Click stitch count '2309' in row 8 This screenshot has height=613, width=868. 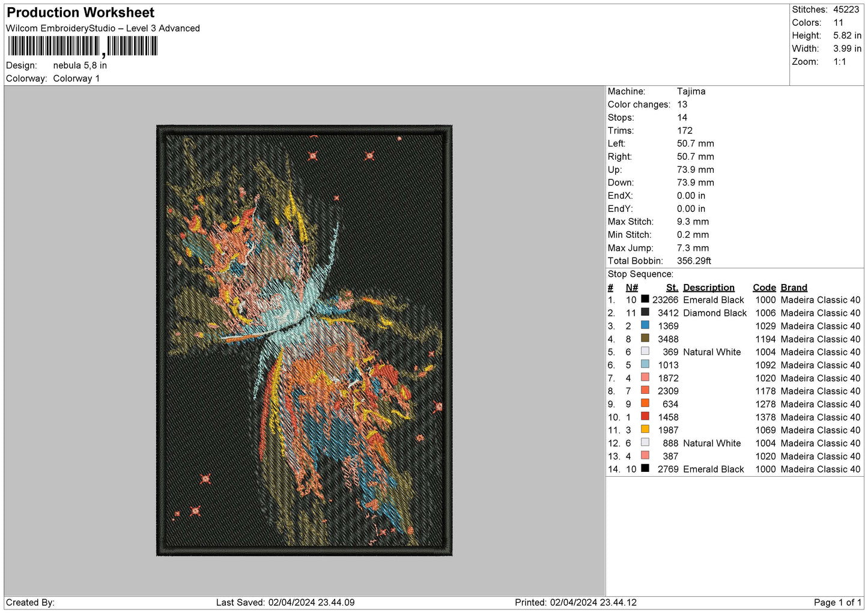668,391
